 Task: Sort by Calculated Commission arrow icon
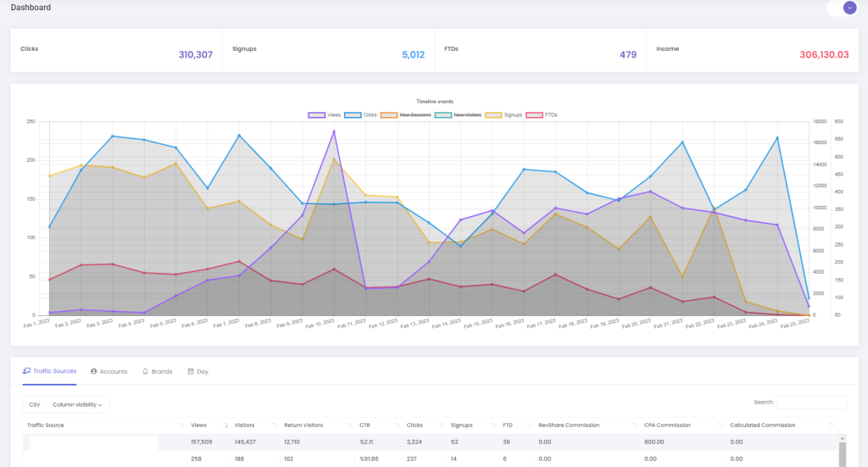832,425
